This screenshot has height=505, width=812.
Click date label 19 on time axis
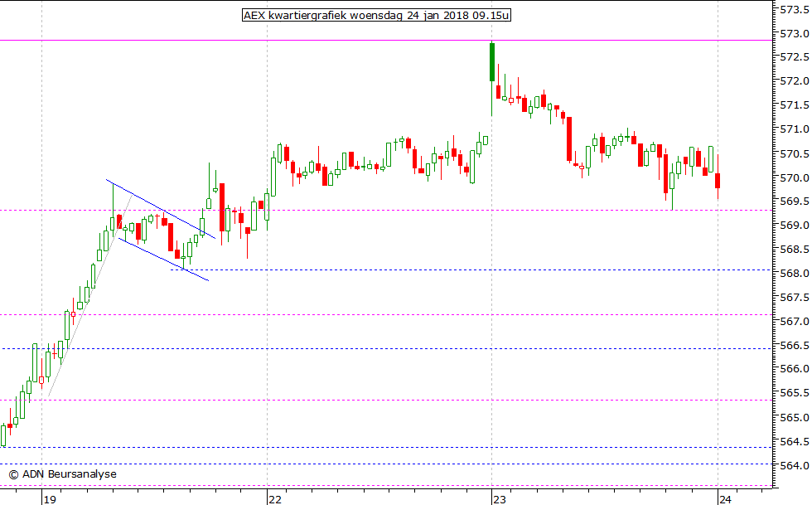click(x=50, y=499)
